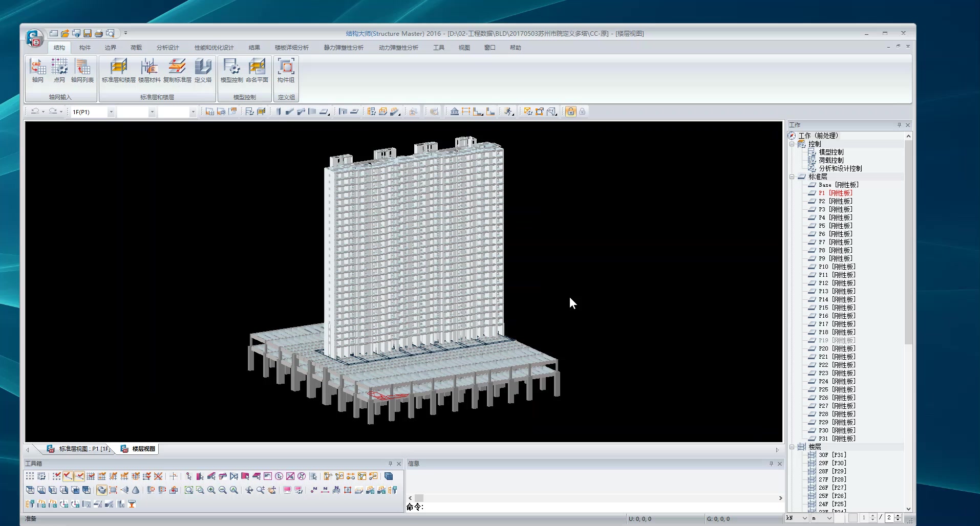This screenshot has width=980, height=526.
Task: Click the new document icon in quick access
Action: (x=54, y=33)
